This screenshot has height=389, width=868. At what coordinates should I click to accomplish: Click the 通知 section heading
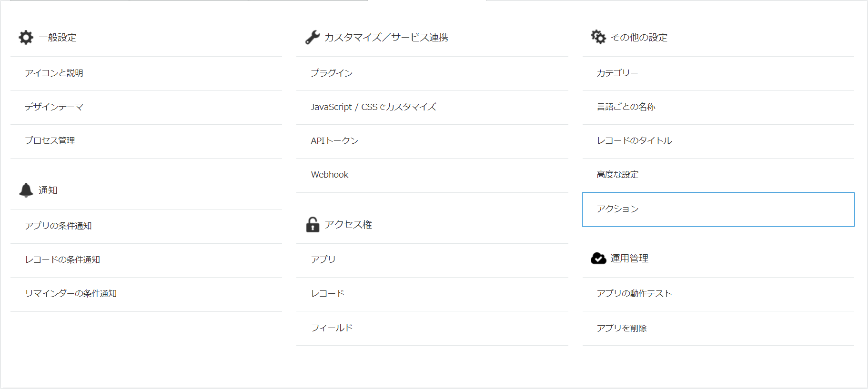(48, 190)
